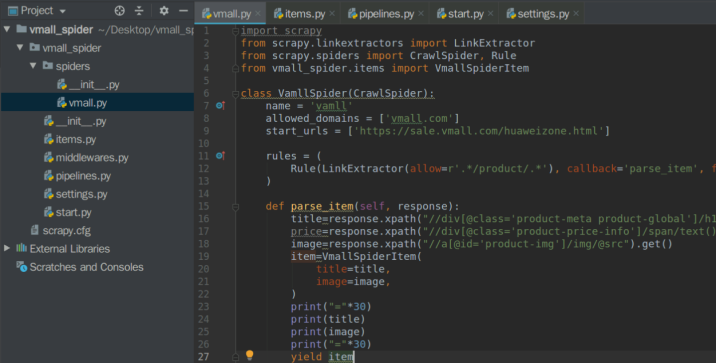Close the vmall.py tab
Viewport: 717px width, 363px height.
pyautogui.click(x=258, y=14)
